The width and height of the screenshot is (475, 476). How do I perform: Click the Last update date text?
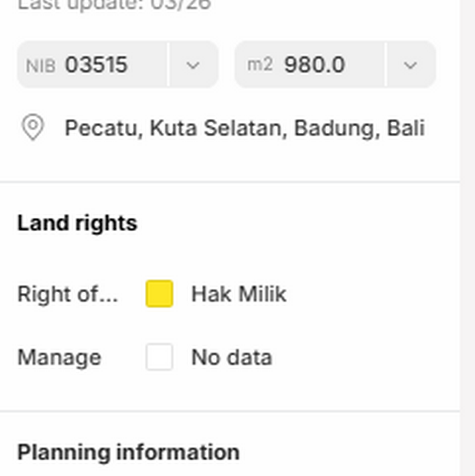[114, 5]
